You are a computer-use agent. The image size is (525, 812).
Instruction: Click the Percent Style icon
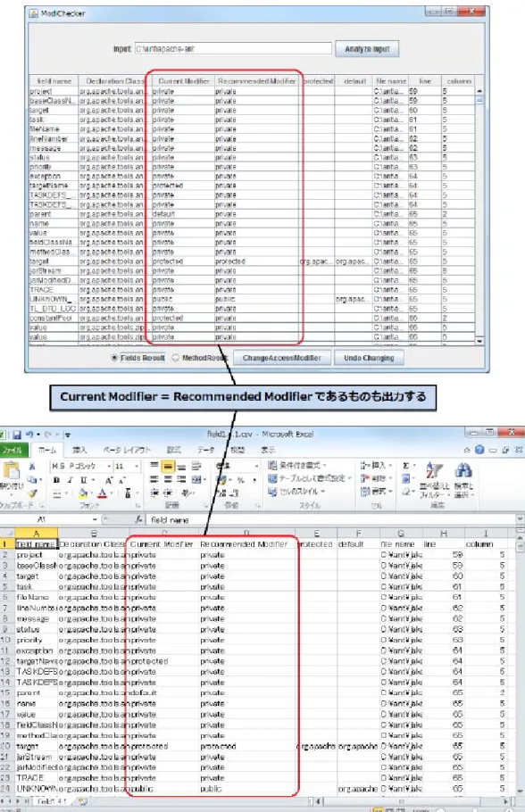pyautogui.click(x=240, y=480)
